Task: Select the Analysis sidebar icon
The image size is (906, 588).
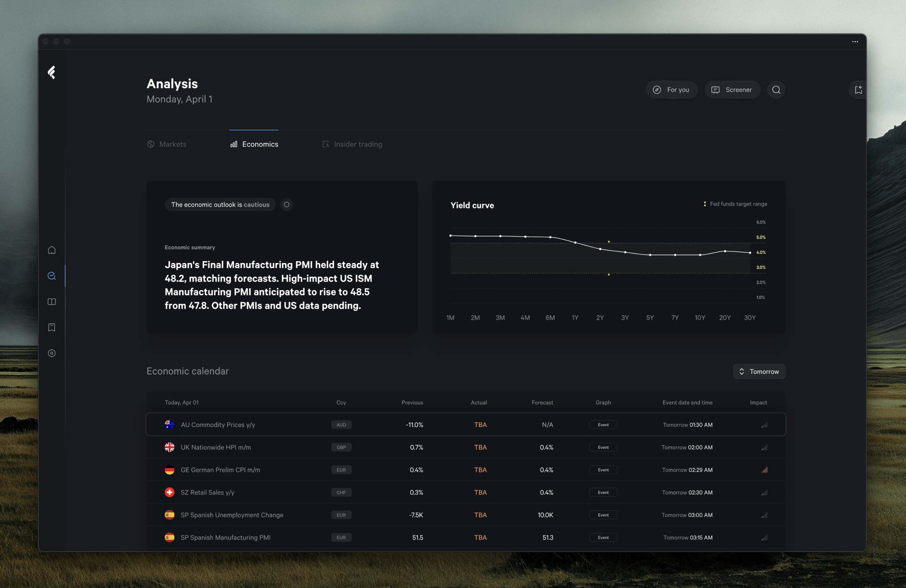Action: click(52, 276)
